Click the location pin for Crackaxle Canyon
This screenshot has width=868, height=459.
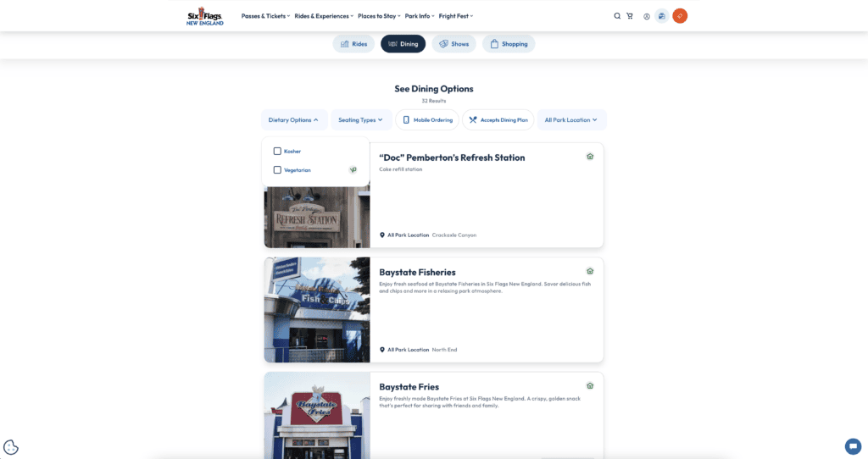coord(382,235)
